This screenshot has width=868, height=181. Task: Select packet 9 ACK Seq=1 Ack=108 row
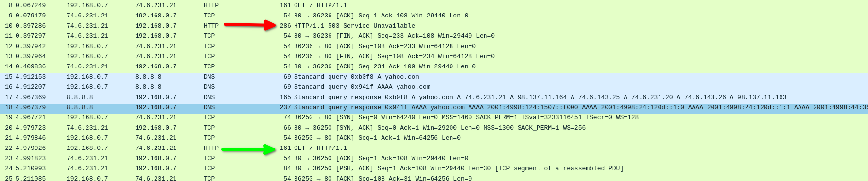[434, 16]
